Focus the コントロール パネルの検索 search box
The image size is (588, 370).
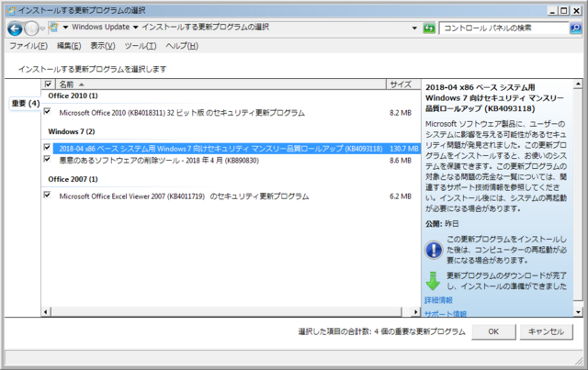(504, 28)
